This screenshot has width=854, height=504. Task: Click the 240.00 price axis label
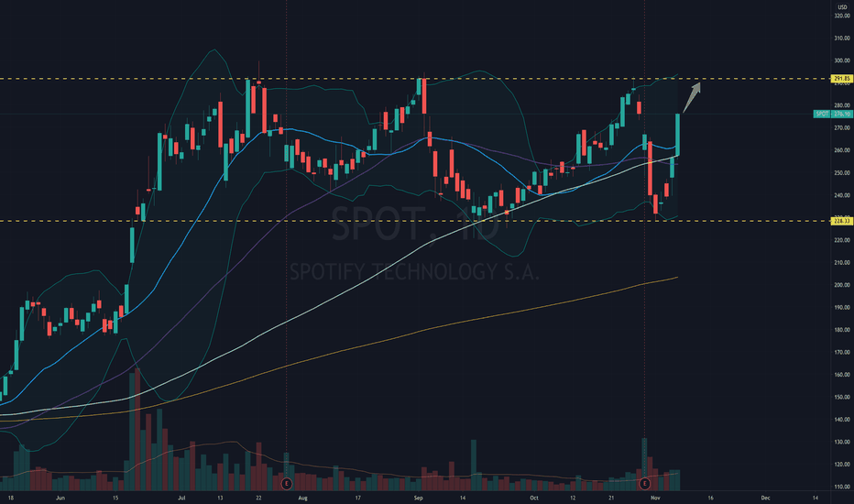[x=841, y=195]
